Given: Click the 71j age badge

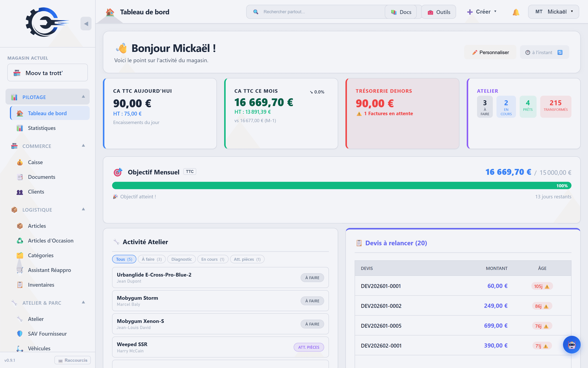Looking at the screenshot, I should [x=542, y=346].
